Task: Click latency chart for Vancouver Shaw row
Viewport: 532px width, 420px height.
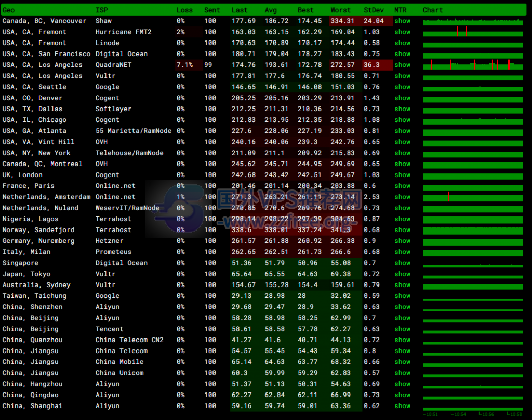Action: 473,22
